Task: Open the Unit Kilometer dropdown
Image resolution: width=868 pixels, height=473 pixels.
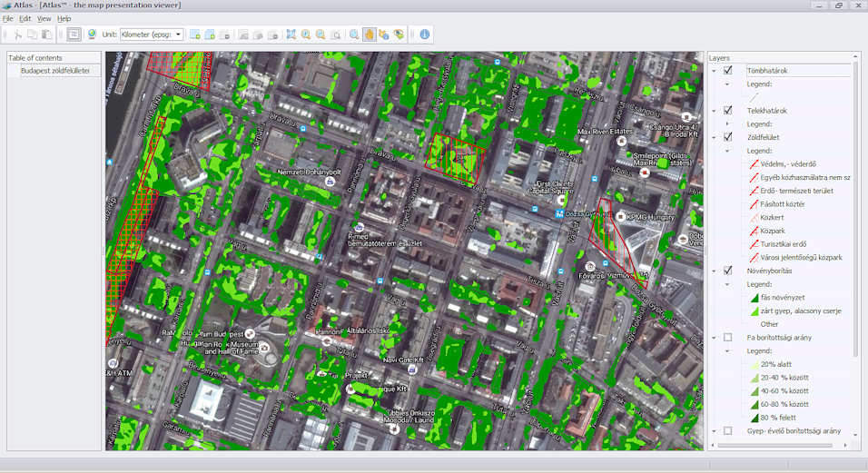Action: coord(151,34)
